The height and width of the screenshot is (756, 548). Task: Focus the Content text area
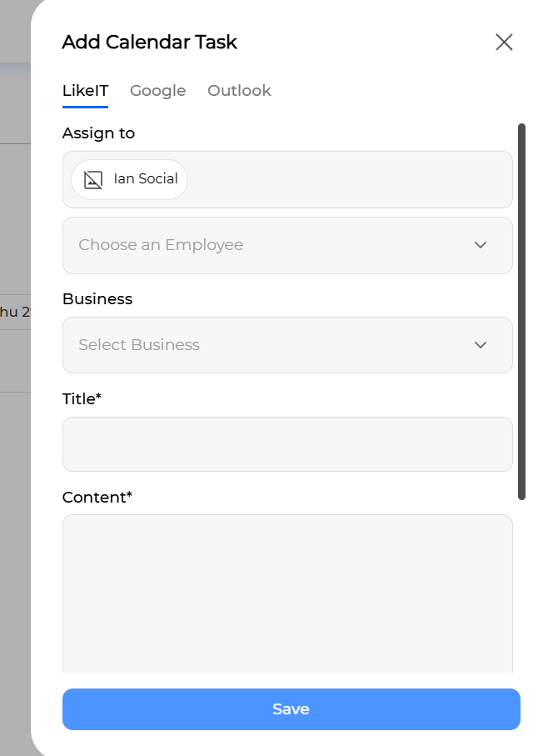tap(287, 593)
